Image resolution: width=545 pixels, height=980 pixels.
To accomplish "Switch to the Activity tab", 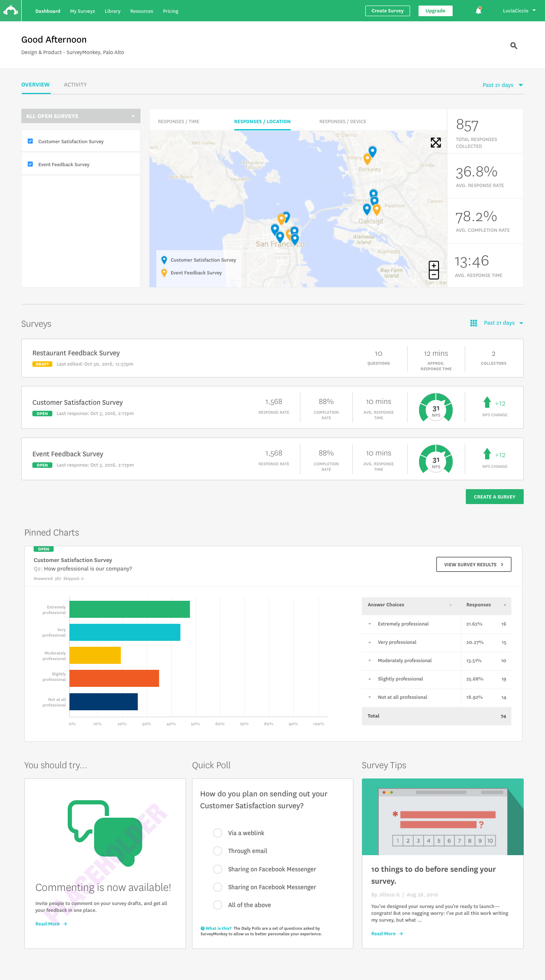I will pyautogui.click(x=75, y=85).
